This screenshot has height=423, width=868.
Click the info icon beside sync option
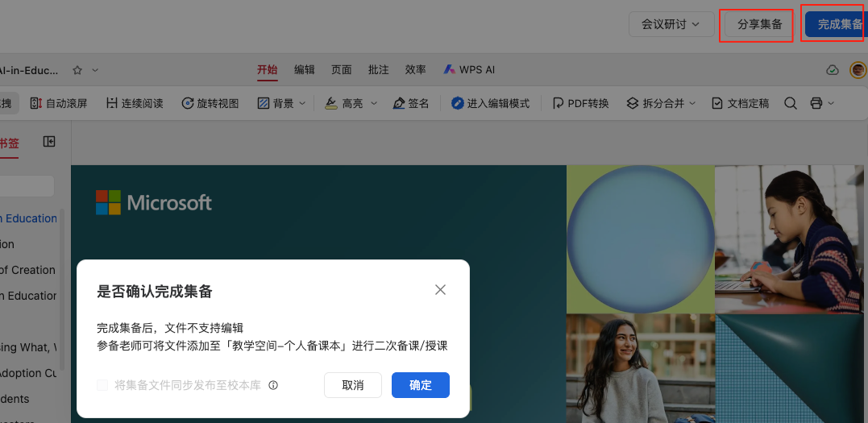point(273,385)
